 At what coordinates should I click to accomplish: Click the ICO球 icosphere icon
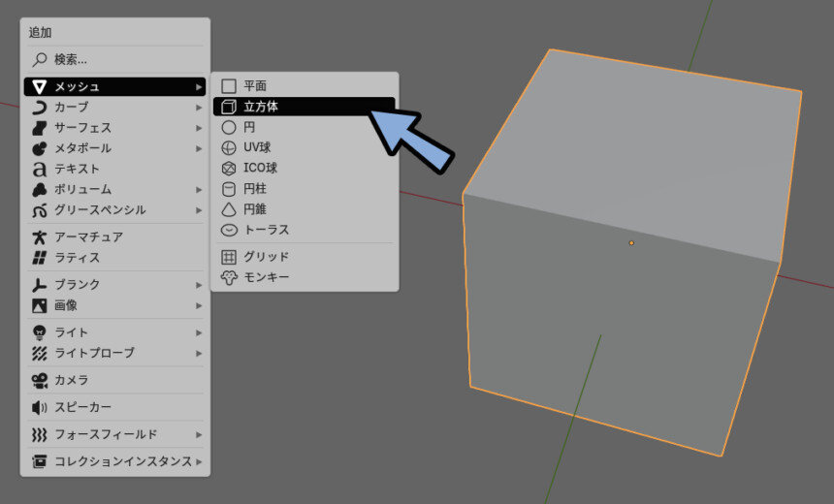pos(229,169)
